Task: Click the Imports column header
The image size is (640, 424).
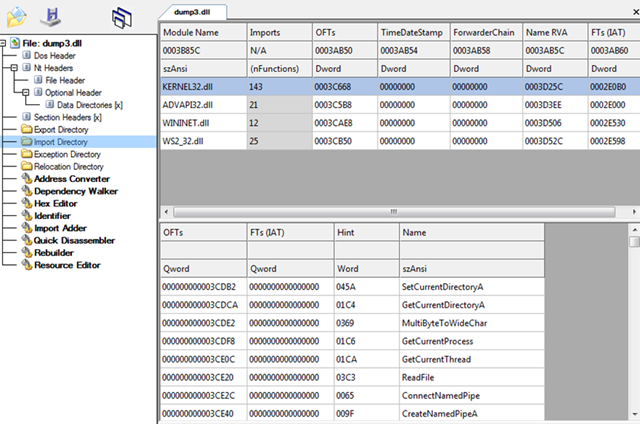Action: 279,32
